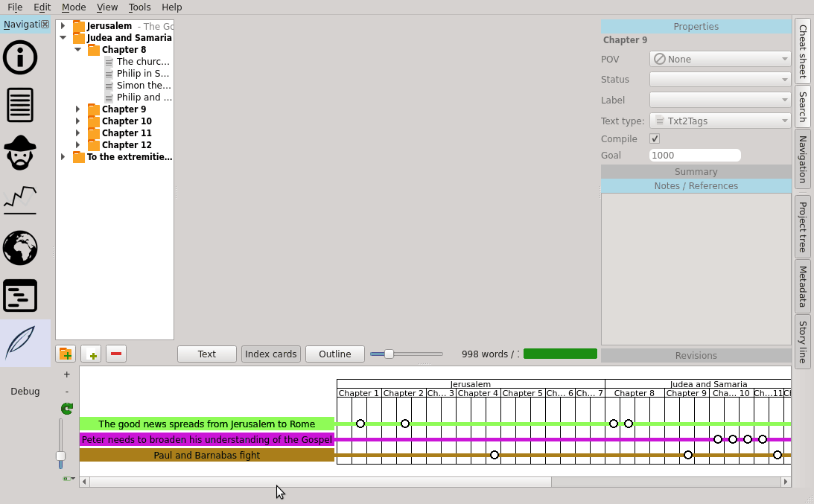Expand the Revisions section header

click(696, 356)
